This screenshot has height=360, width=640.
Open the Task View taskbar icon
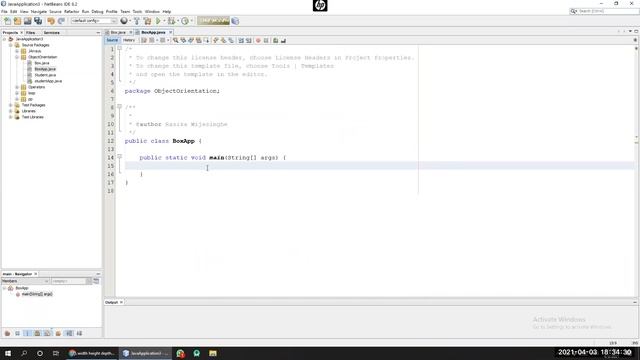point(56,353)
